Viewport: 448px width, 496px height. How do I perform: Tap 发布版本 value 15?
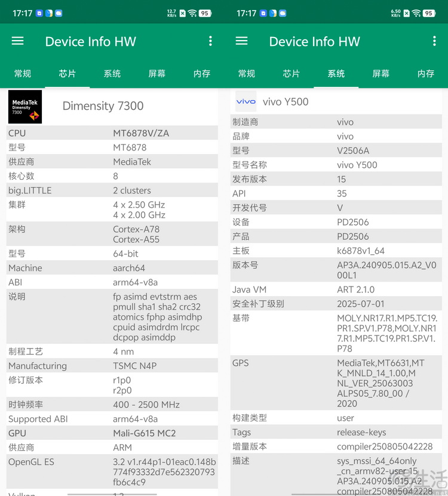click(x=341, y=179)
